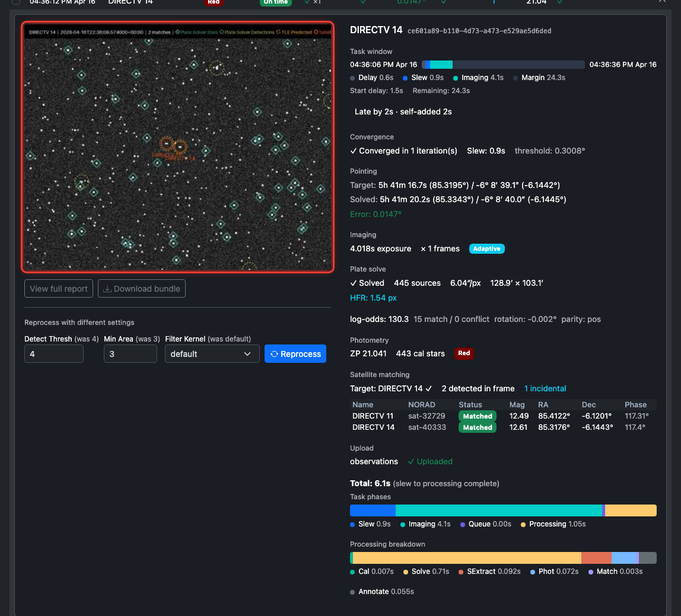681x616 pixels.
Task: Click the blue Reprocess button
Action: pyautogui.click(x=295, y=354)
